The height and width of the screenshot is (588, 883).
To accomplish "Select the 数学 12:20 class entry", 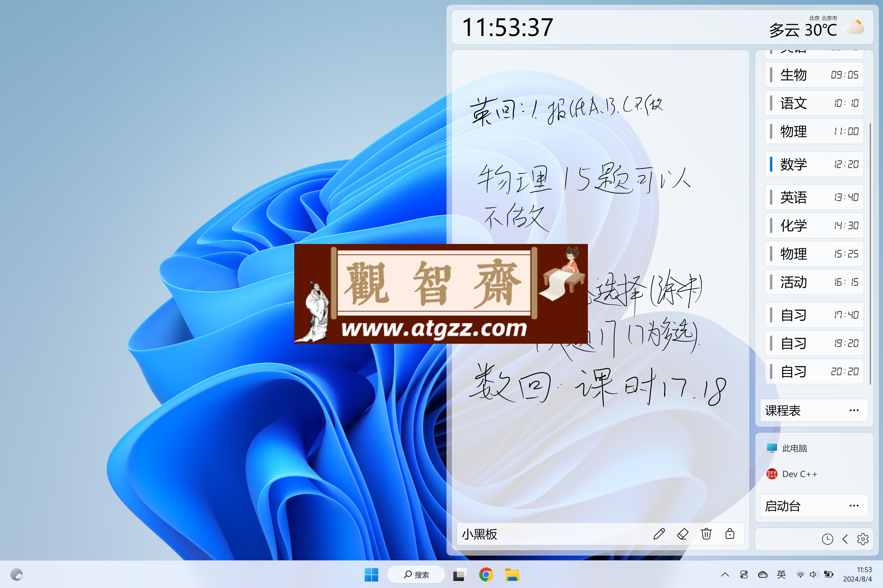I will 814,164.
